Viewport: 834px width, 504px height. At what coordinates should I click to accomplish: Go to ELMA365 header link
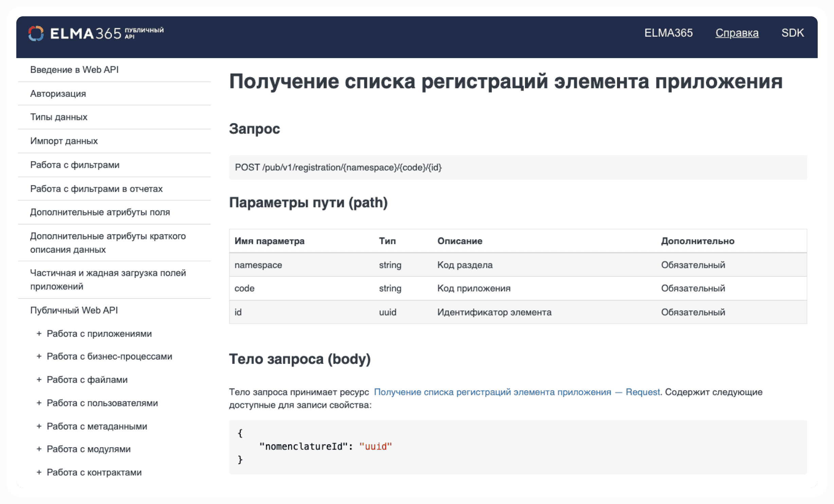[x=668, y=33]
